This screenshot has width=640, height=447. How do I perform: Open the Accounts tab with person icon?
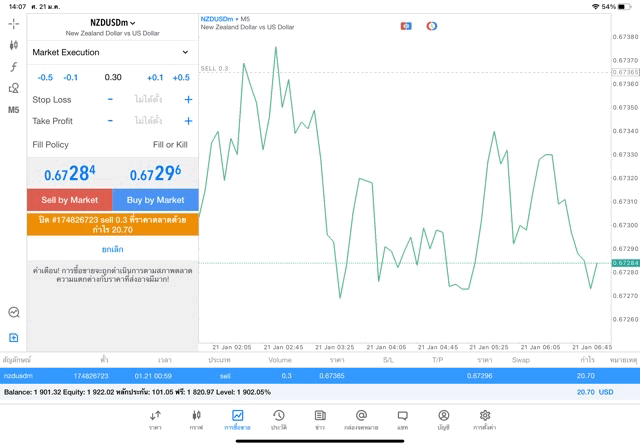(x=444, y=420)
